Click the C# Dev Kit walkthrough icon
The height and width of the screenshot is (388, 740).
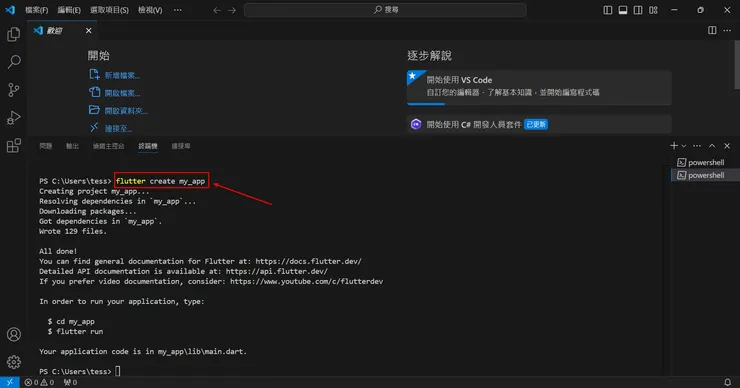416,124
